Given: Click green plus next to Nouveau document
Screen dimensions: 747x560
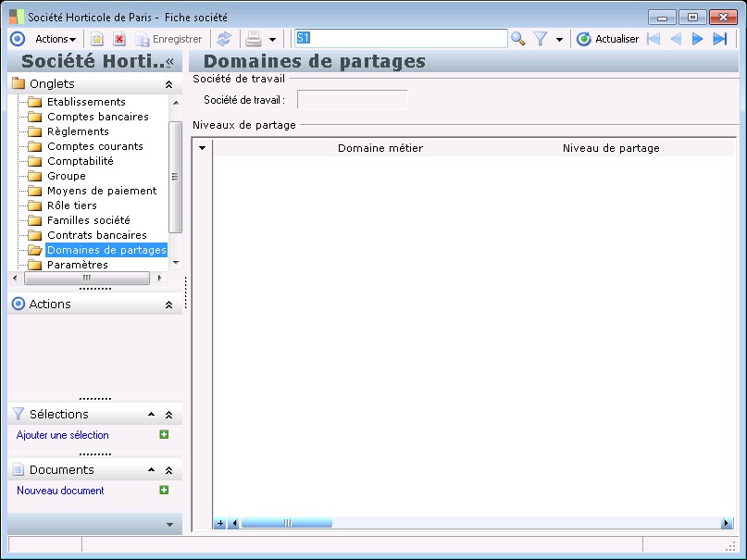Looking at the screenshot, I should tap(164, 490).
